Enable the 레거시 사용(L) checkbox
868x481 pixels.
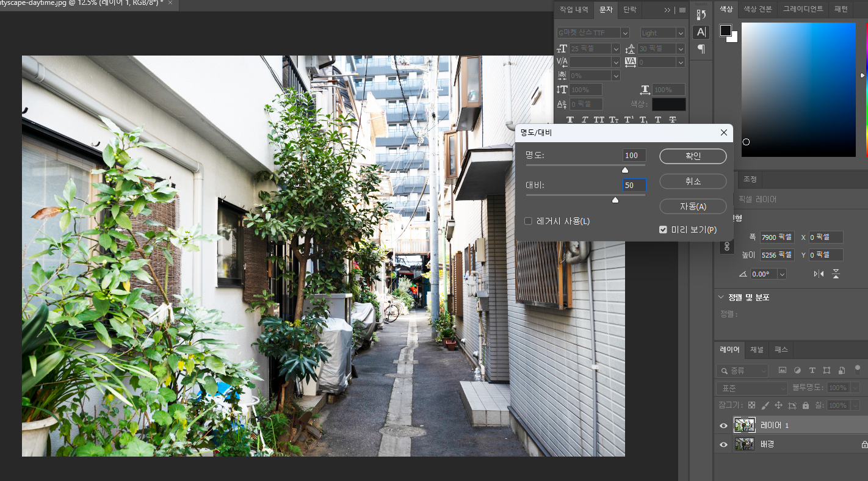529,221
